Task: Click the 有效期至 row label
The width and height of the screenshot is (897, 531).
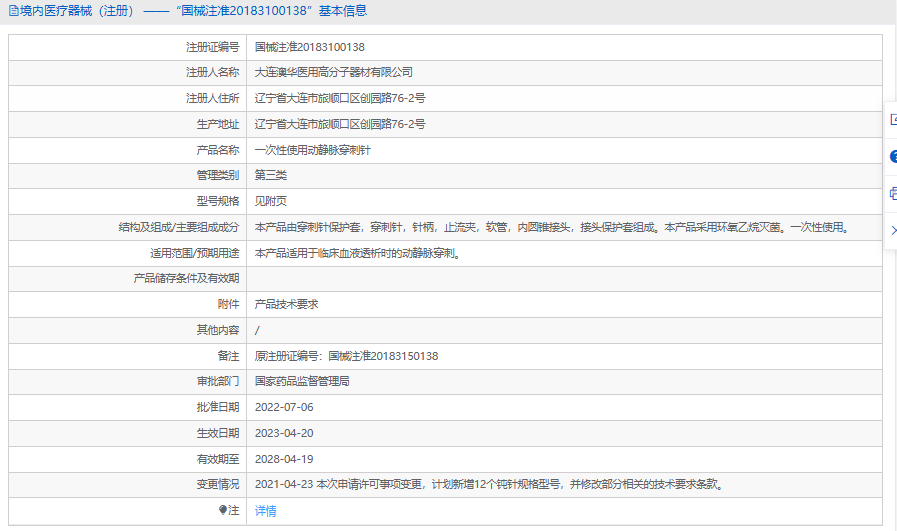Action: point(218,459)
